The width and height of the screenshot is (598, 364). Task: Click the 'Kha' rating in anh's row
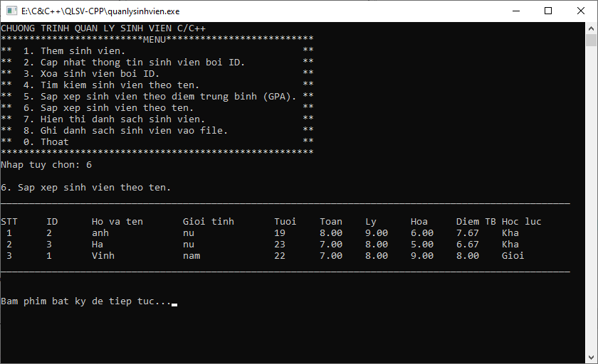click(510, 233)
